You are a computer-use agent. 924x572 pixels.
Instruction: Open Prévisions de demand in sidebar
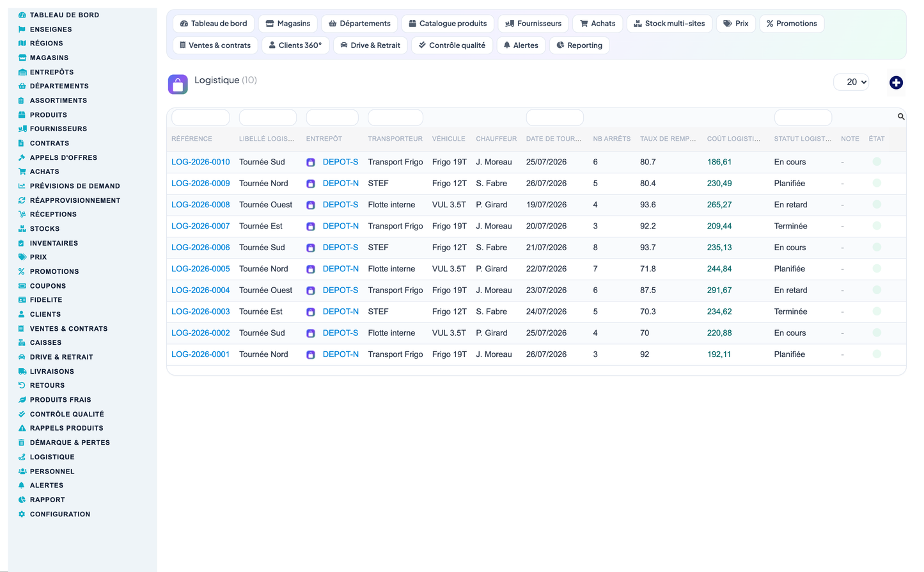tap(75, 186)
